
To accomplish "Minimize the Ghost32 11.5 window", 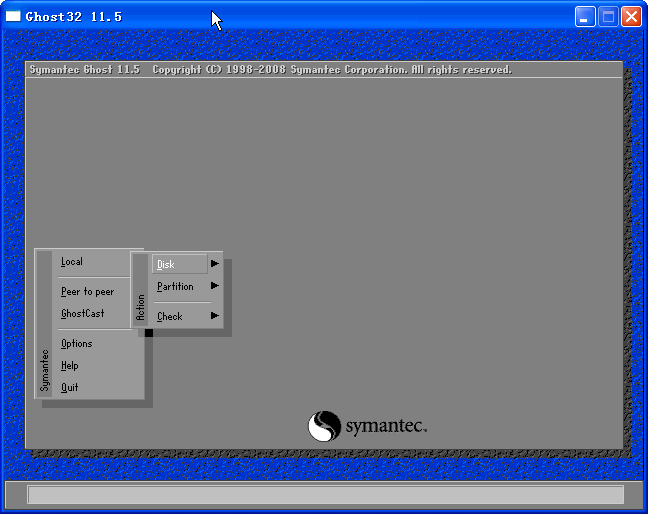I will tap(585, 17).
